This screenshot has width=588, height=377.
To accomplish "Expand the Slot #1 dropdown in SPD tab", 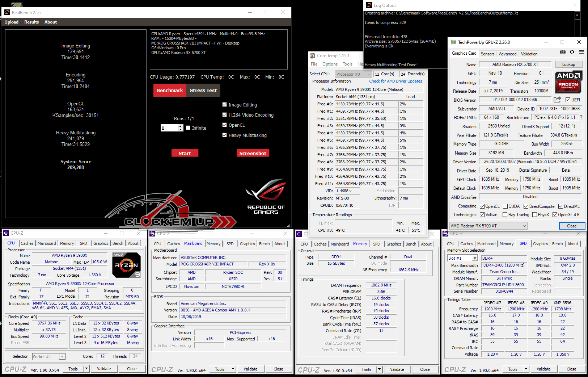I will pyautogui.click(x=474, y=258).
